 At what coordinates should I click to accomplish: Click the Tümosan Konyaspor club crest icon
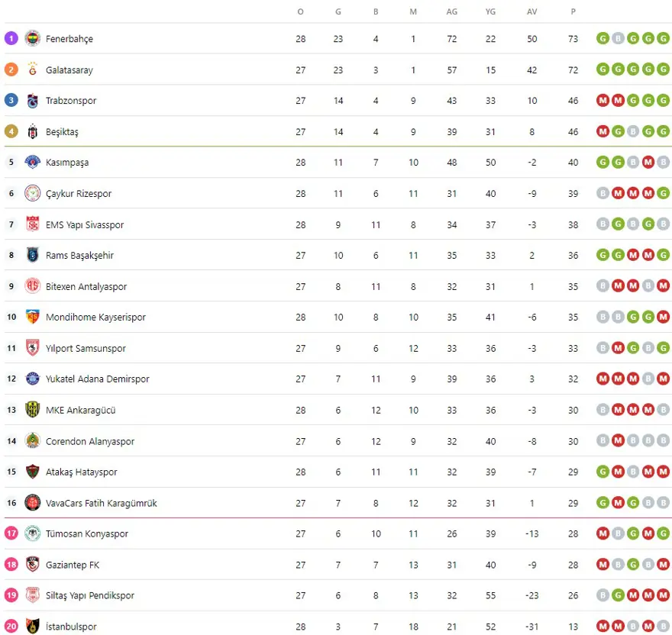[x=33, y=533]
